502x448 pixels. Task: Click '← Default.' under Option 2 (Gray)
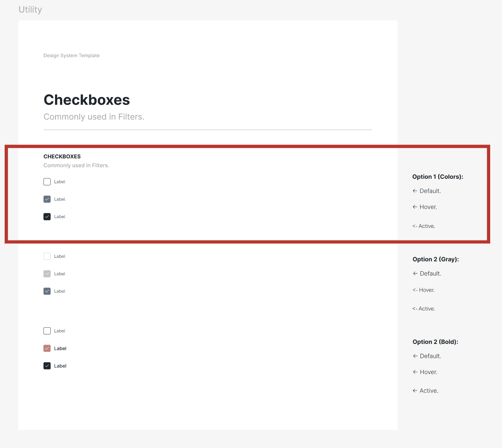pyautogui.click(x=427, y=274)
